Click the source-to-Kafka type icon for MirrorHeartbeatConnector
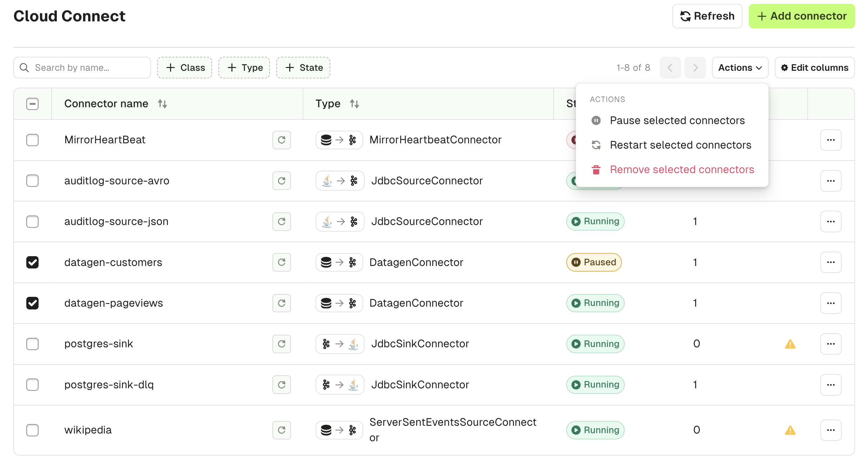868x464 pixels. click(x=339, y=140)
